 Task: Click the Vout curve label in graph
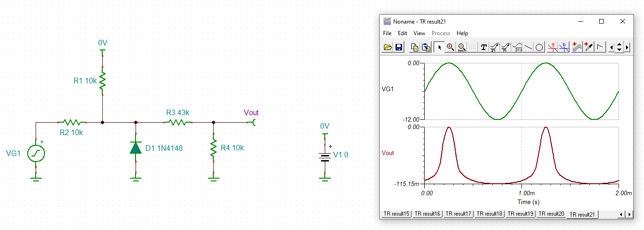click(x=388, y=153)
